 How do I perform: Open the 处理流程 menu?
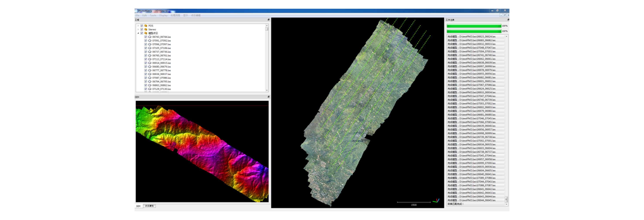click(x=175, y=15)
